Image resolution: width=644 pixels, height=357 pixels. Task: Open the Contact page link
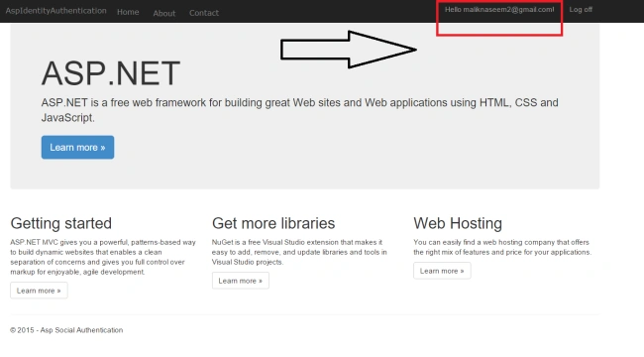[x=204, y=13]
